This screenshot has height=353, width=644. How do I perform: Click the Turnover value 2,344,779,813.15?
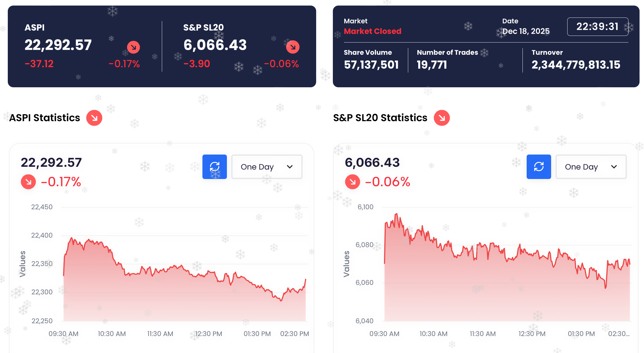pos(576,65)
